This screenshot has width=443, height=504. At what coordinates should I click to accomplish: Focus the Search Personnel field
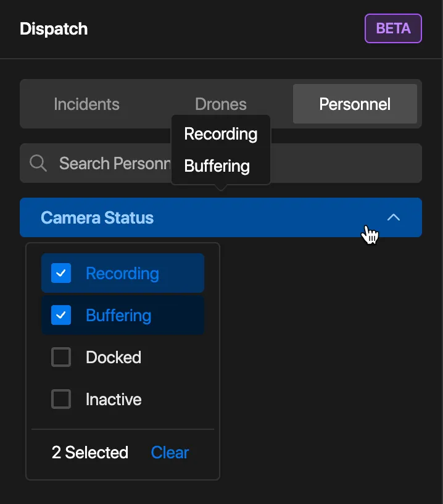[111, 163]
